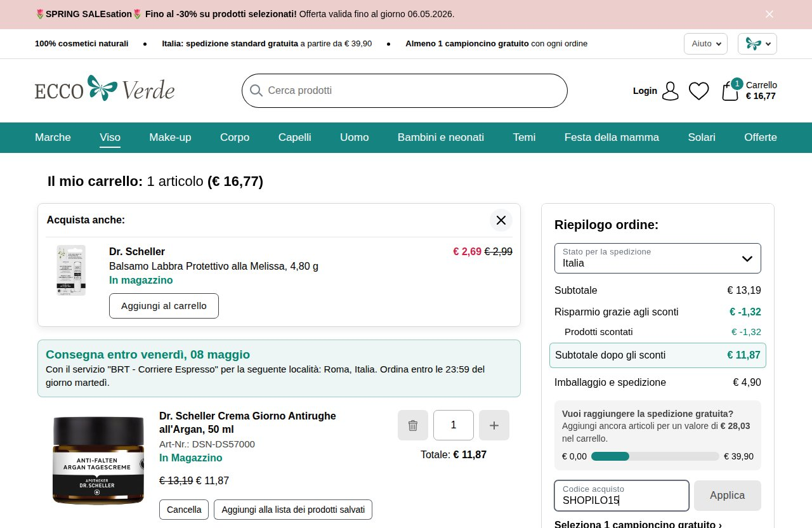Viewport: 812px width, 528px height.
Task: Open the Argan Tagescreme jar image
Action: point(98,461)
